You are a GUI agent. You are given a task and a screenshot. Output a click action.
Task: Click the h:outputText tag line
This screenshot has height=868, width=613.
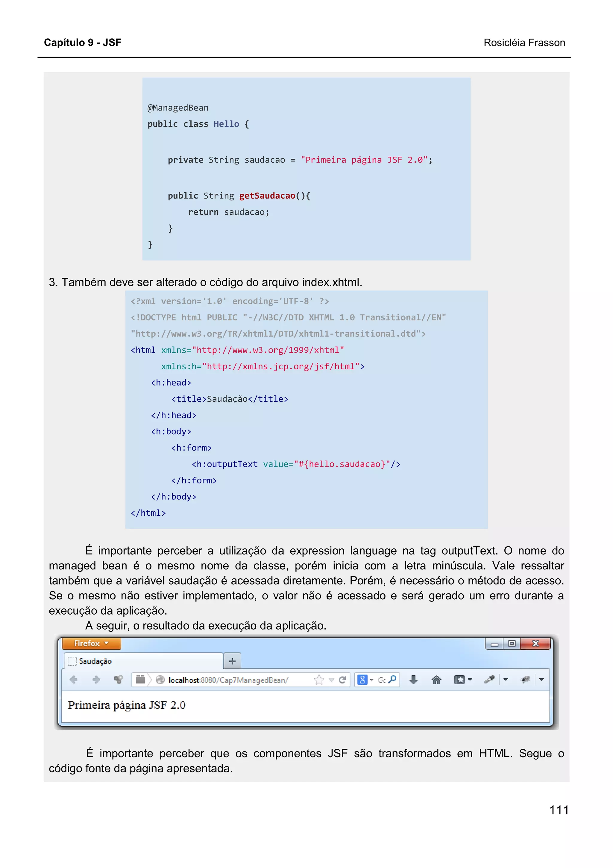point(296,464)
